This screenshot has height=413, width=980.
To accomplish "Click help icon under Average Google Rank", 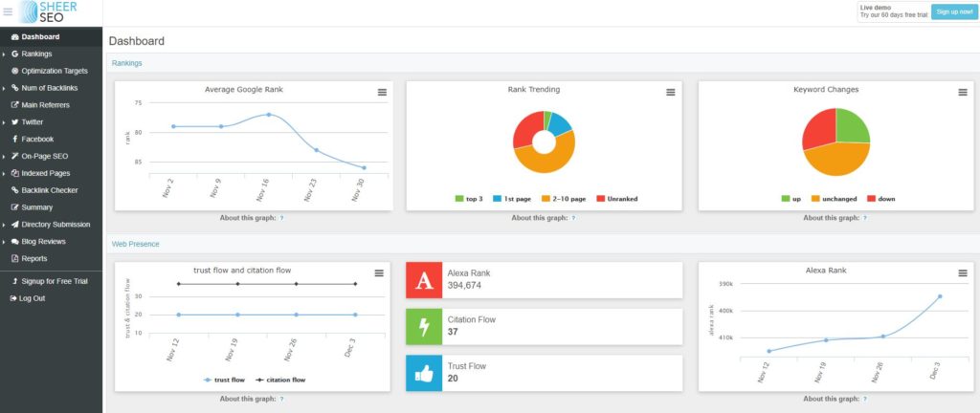I will [281, 218].
